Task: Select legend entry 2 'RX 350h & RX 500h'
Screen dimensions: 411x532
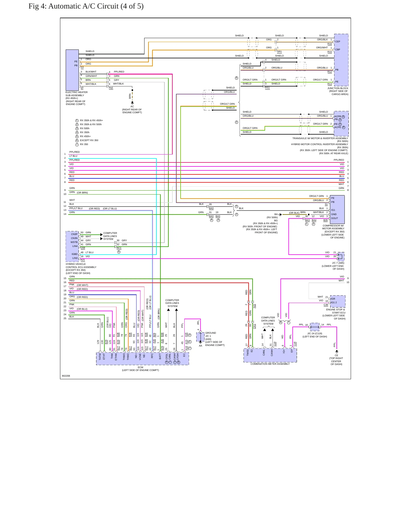Action: point(88,124)
